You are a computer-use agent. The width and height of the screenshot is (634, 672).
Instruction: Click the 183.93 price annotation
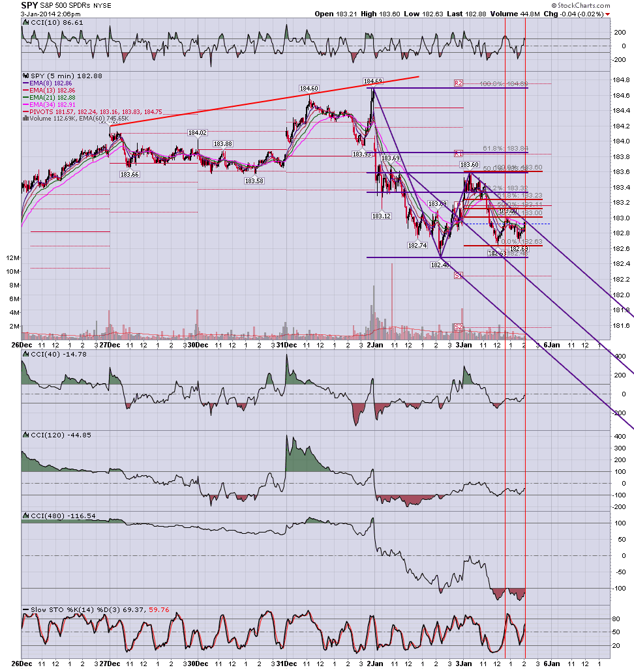coord(361,154)
